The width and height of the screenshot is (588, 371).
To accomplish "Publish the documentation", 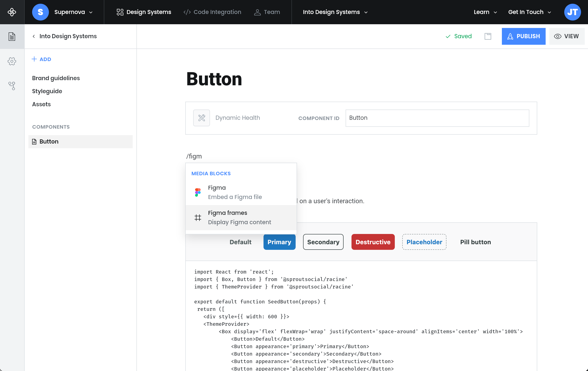I will 524,36.
